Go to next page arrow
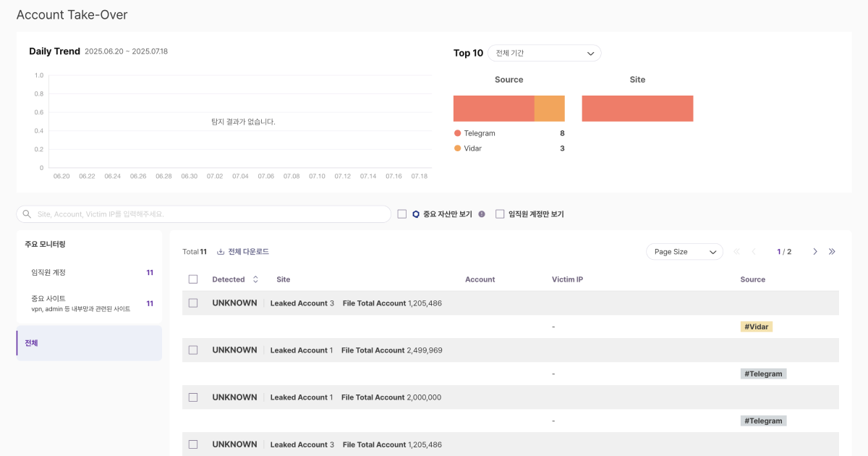The width and height of the screenshot is (868, 456). 815,252
